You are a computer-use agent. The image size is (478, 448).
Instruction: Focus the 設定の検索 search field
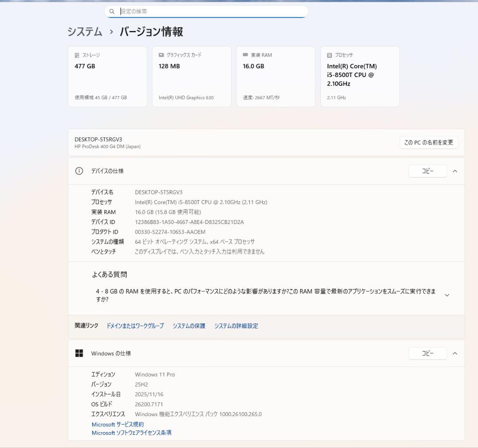[212, 12]
